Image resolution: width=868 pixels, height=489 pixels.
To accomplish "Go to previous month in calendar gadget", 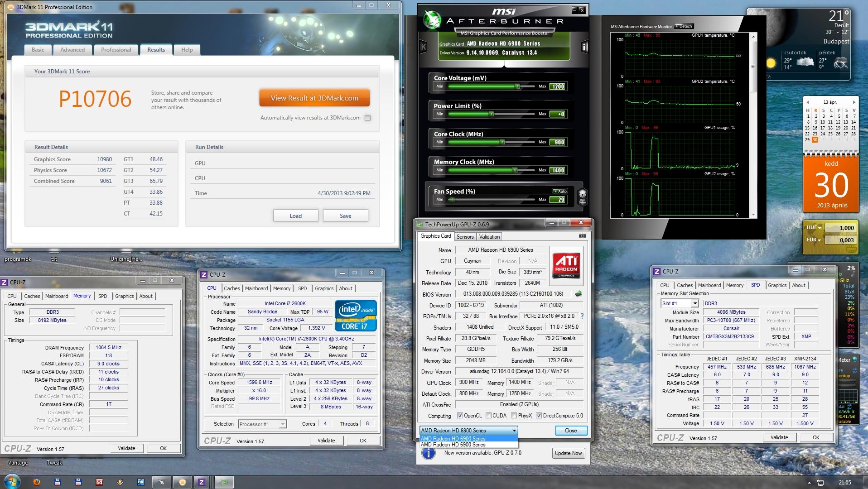I will pyautogui.click(x=807, y=102).
